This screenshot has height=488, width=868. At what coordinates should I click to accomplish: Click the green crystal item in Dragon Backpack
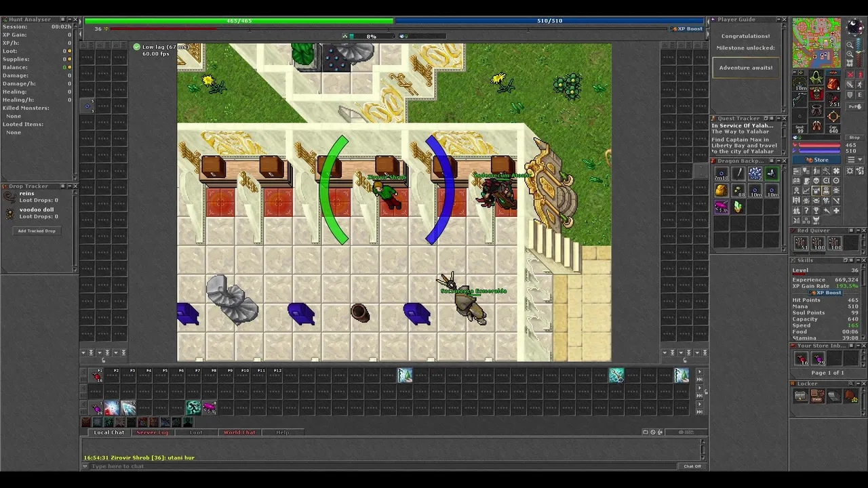[x=738, y=207]
